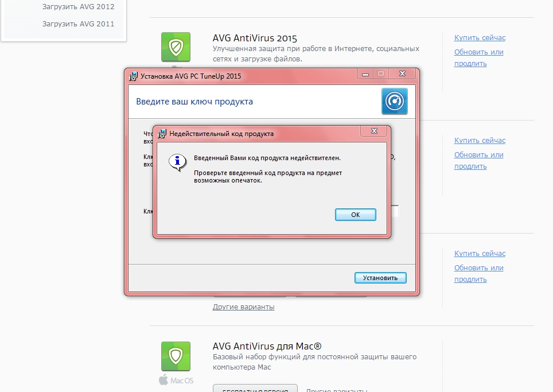Click 'Купить сейчас' next to AVG AntiVirus 2015
The height and width of the screenshot is (392, 553).
pyautogui.click(x=480, y=38)
